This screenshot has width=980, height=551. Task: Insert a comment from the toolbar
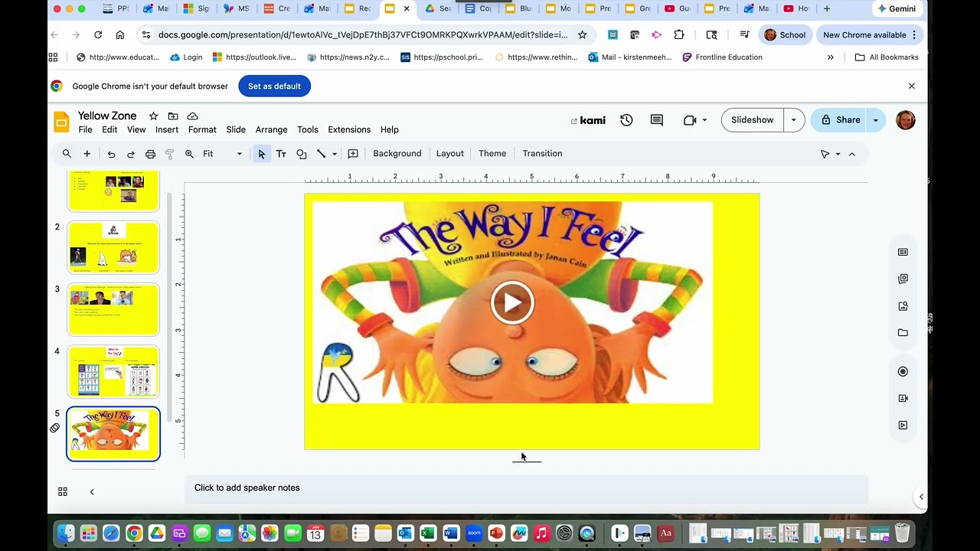(353, 154)
